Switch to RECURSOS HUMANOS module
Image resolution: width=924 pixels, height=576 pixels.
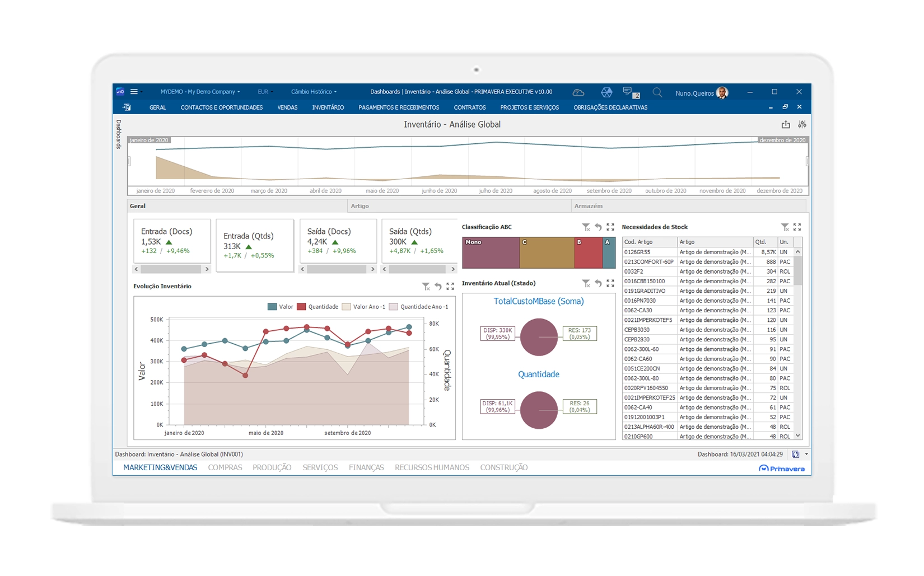(x=432, y=468)
